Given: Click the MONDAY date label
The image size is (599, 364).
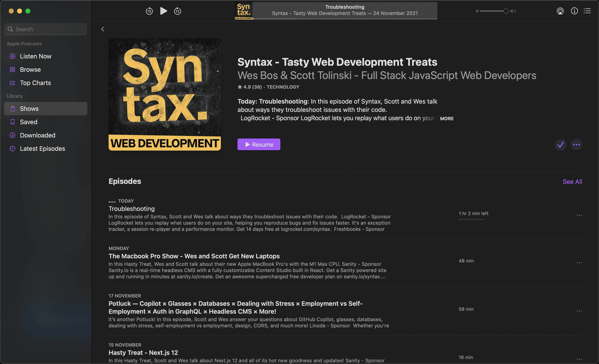Looking at the screenshot, I should pyautogui.click(x=119, y=248).
